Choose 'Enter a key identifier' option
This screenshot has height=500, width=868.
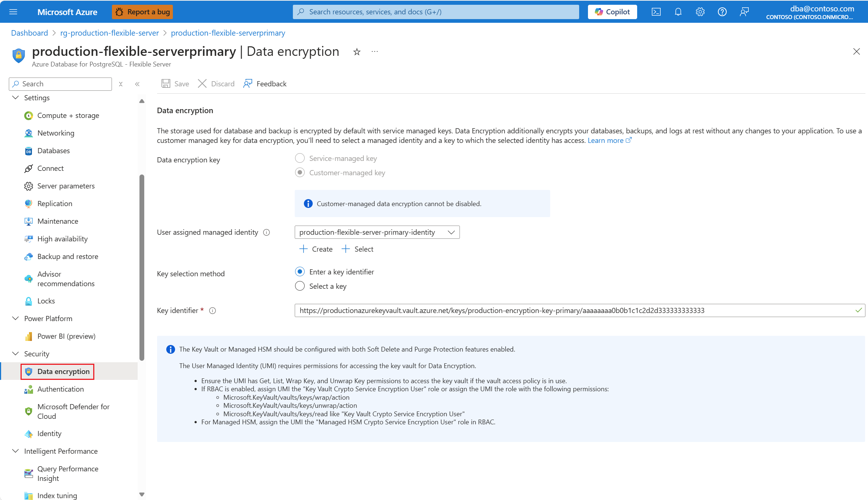[x=300, y=272]
